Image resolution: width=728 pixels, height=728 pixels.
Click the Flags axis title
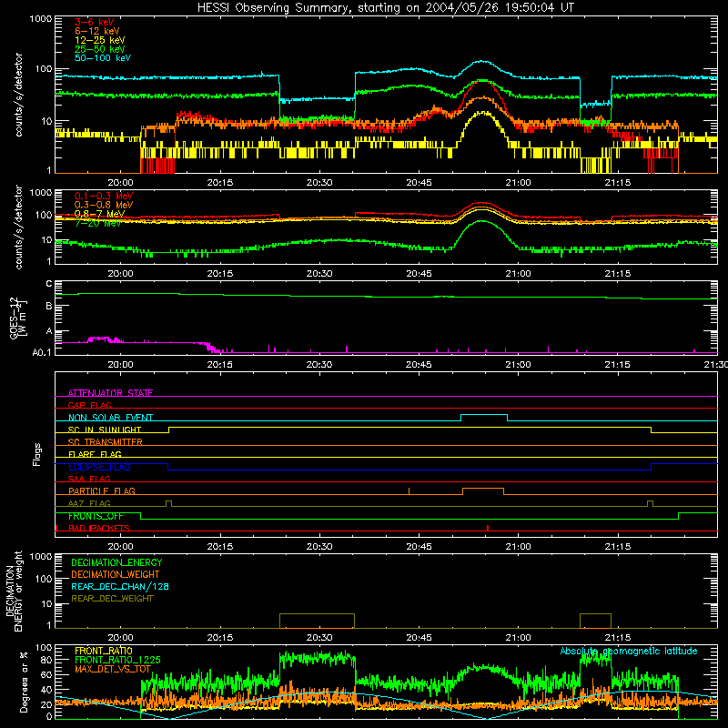(37, 455)
